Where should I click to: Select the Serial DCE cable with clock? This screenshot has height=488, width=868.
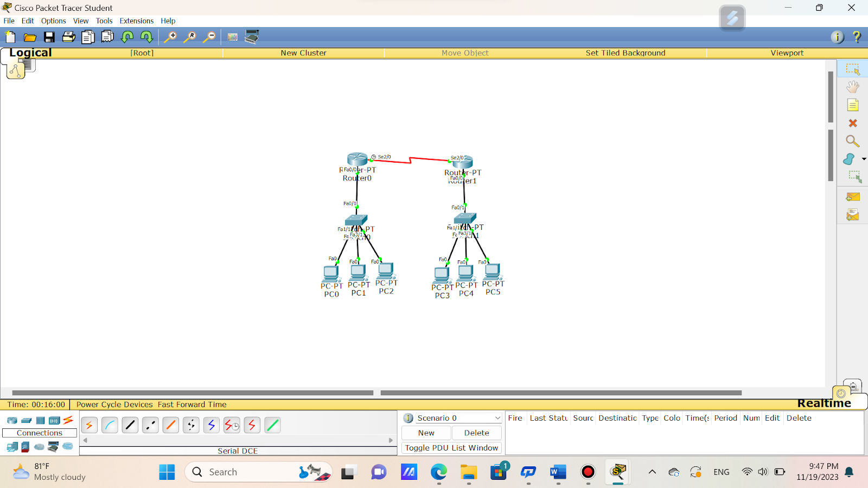[232, 425]
